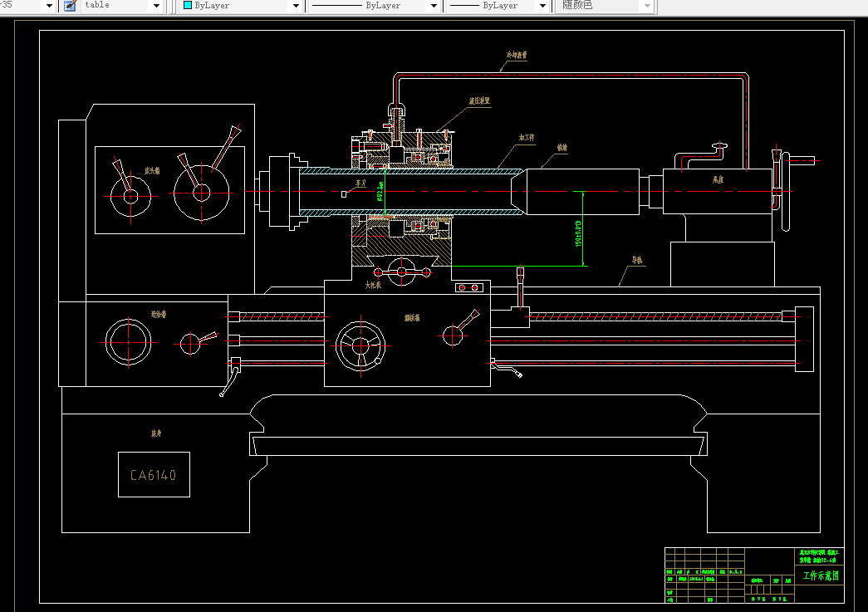Click the 大托板 carriage label
Screen dimensions: 868x612
(373, 285)
